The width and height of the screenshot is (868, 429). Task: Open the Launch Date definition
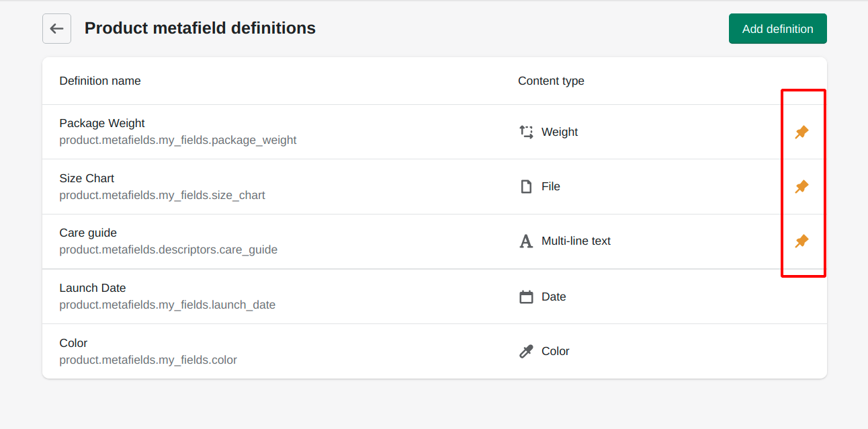(x=93, y=288)
